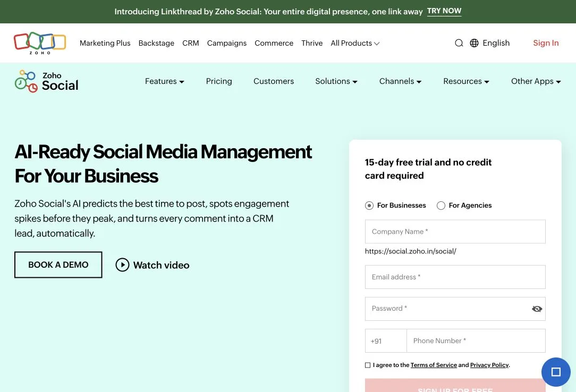Focus the Email address field
576x392 pixels.
point(455,277)
